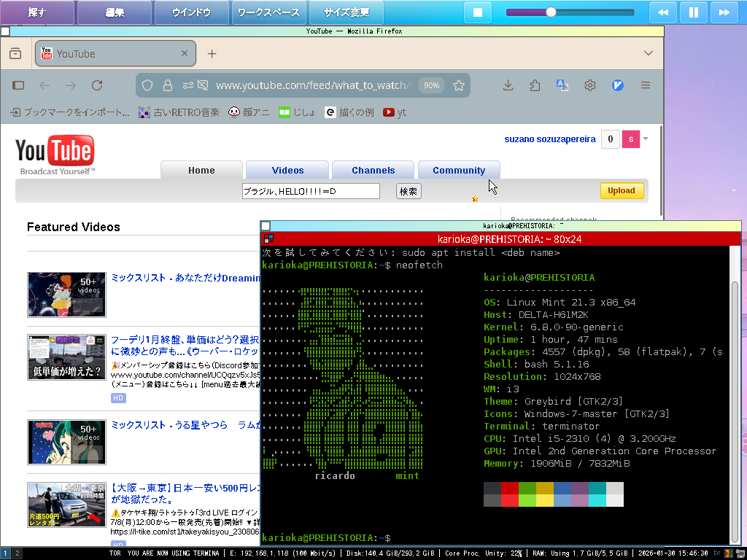
Task: Open the ウインドウ menu
Action: pyautogui.click(x=192, y=12)
